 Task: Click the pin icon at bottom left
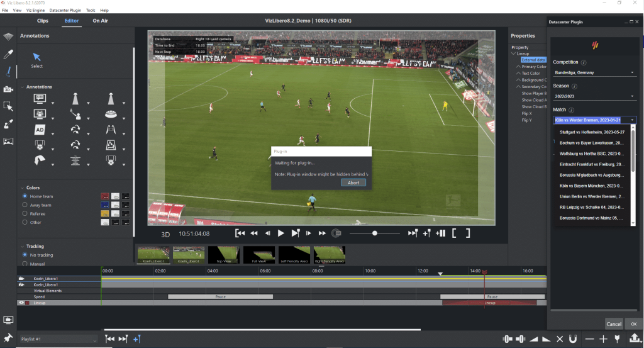[8, 339]
